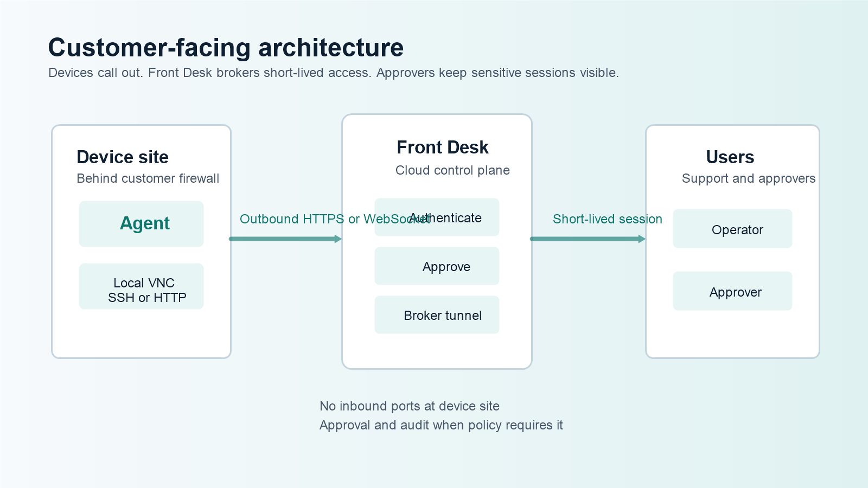Select the arrow from Device site to Front Desk
The height and width of the screenshot is (488, 868).
285,239
